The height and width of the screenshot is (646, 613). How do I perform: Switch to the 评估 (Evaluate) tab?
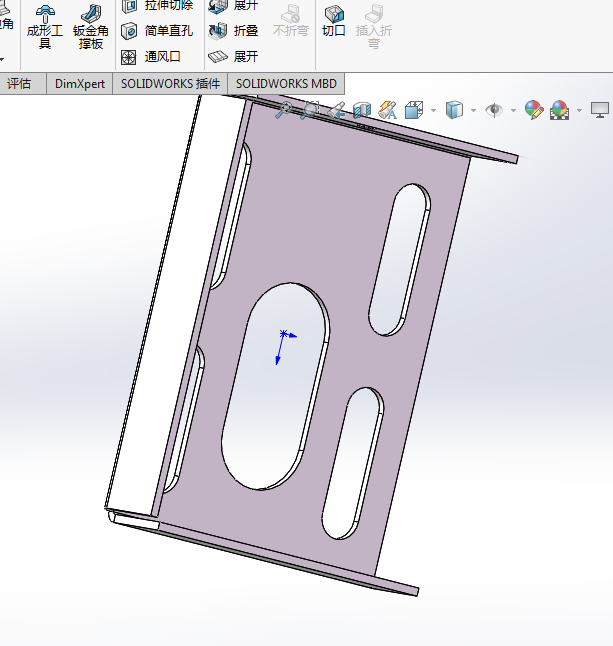tap(19, 84)
